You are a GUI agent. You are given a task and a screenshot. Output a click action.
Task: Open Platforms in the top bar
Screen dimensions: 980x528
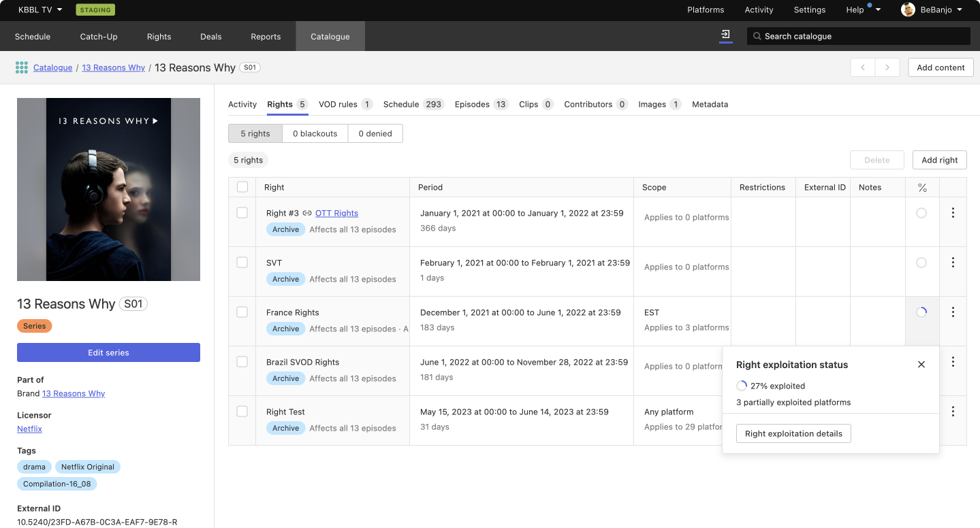tap(706, 10)
